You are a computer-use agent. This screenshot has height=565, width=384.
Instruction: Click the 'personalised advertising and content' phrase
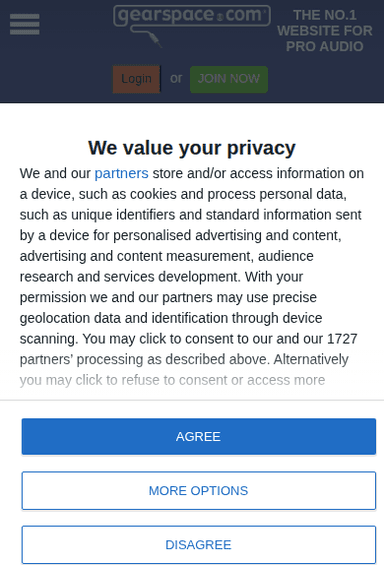pyautogui.click(x=227, y=235)
